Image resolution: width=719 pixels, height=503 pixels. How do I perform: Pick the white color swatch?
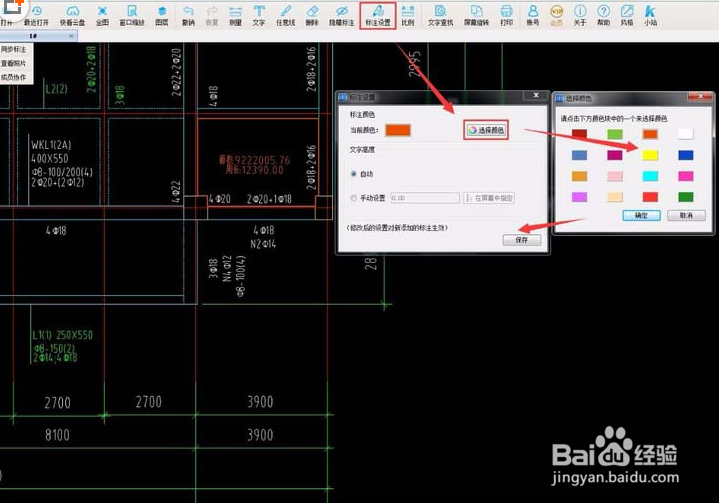(686, 134)
